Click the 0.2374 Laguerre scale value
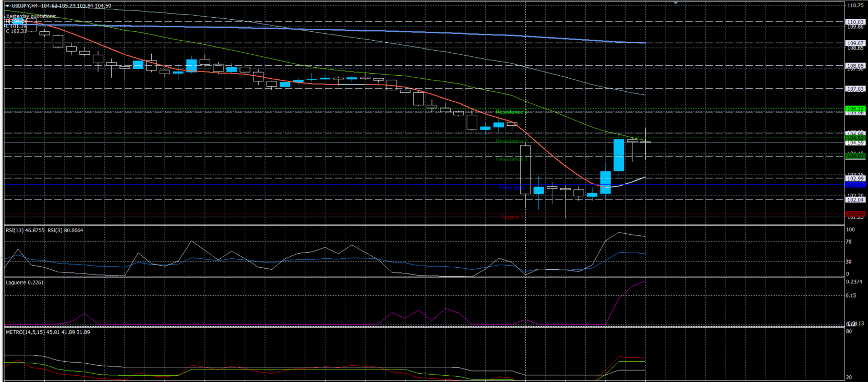The width and height of the screenshot is (868, 382). tap(854, 282)
